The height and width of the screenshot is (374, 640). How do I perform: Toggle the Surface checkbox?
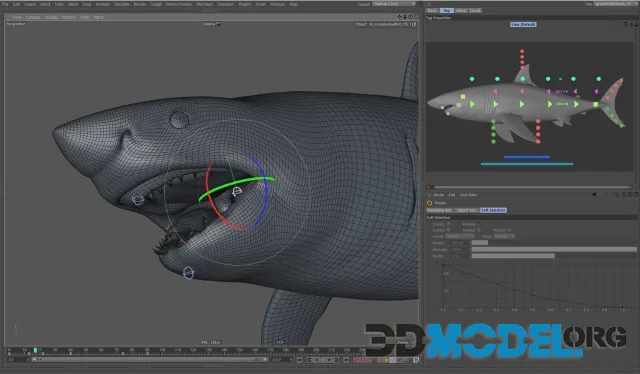(449, 230)
